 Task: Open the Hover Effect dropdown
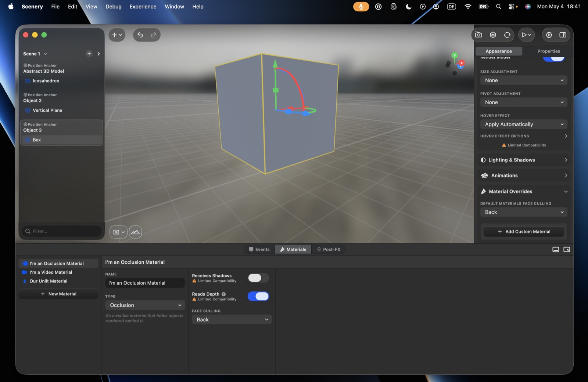point(524,125)
